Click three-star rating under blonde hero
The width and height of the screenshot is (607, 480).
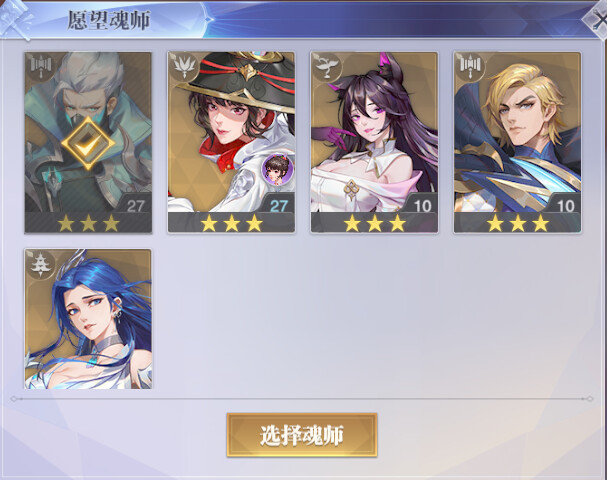pyautogui.click(x=517, y=223)
